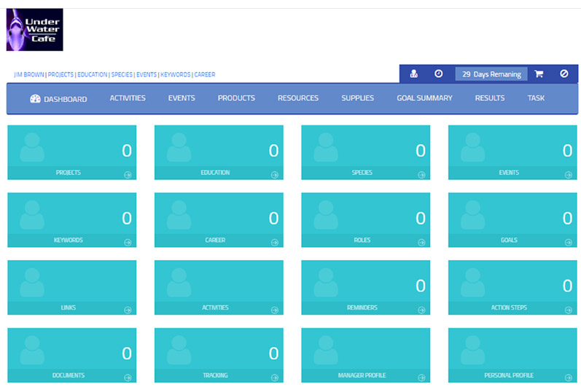Click the arrow icon on Goals tile
The width and height of the screenshot is (581, 392).
[x=569, y=243]
